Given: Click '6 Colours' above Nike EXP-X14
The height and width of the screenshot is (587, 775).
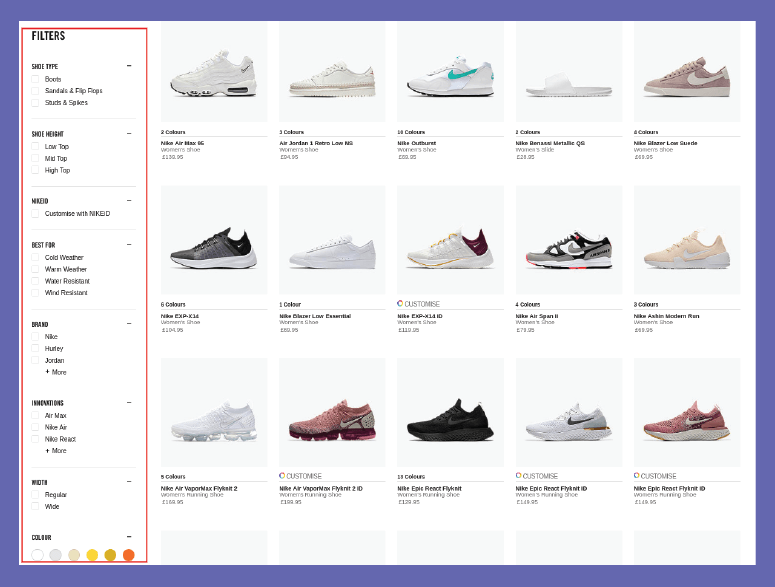Looking at the screenshot, I should point(173,305).
